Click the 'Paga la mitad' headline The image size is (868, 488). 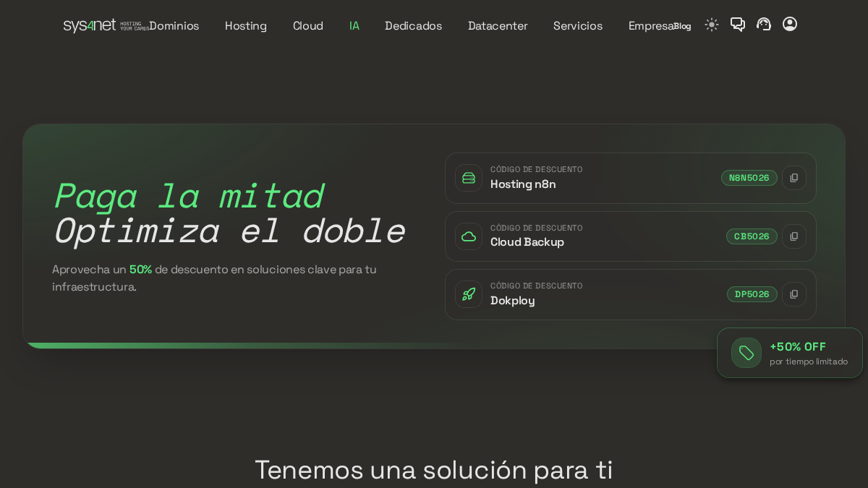(188, 196)
